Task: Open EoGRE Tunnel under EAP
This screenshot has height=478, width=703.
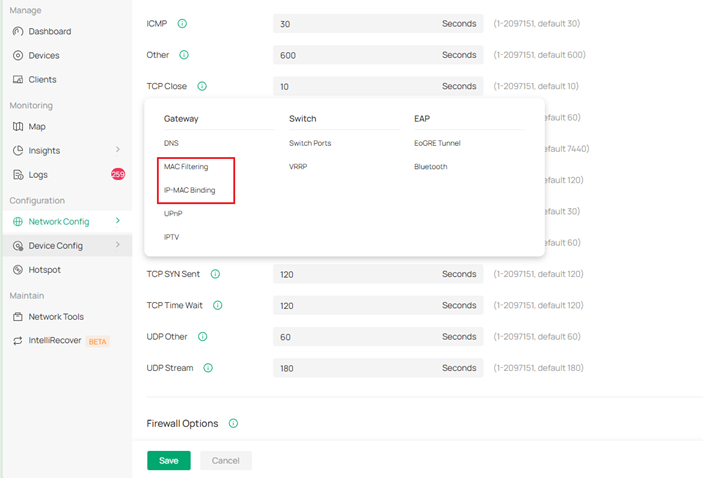Action: (437, 143)
